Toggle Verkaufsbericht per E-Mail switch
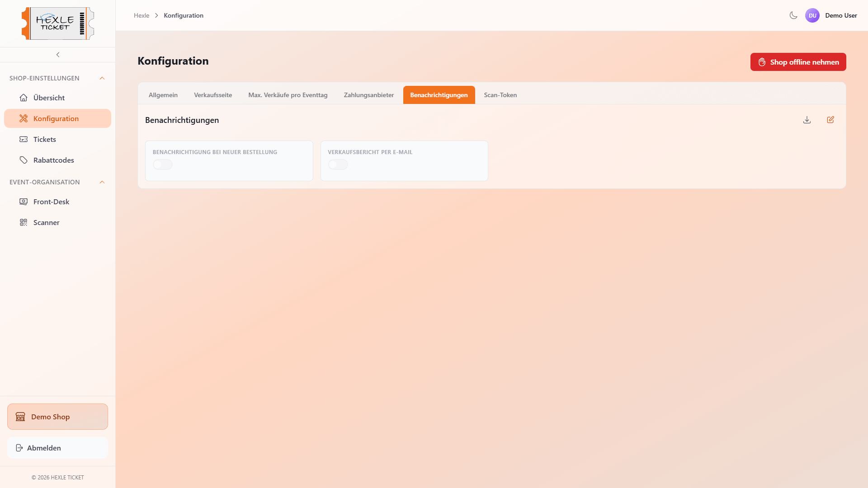The height and width of the screenshot is (488, 868). (x=338, y=164)
